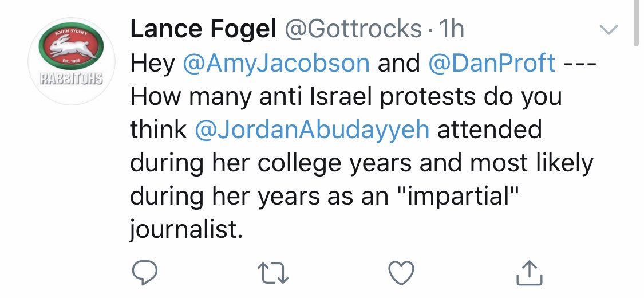Tap the share icon below the tweet
Image resolution: width=644 pixels, height=298 pixels.
[528, 274]
